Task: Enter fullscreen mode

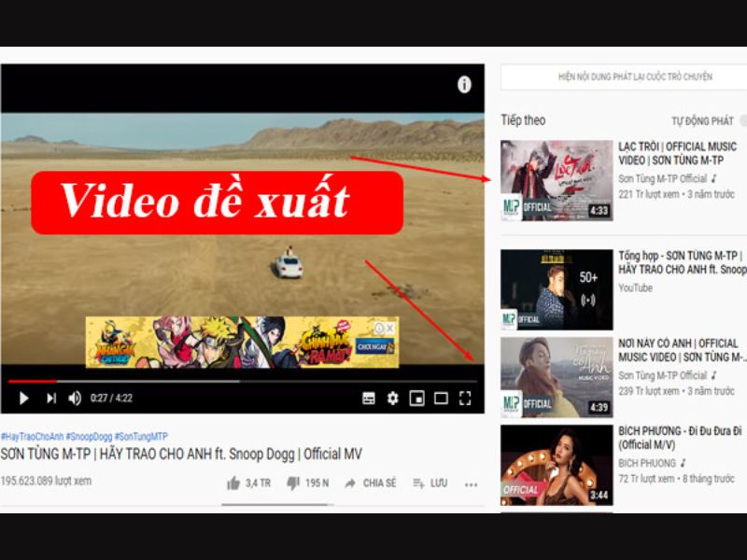Action: (x=465, y=399)
